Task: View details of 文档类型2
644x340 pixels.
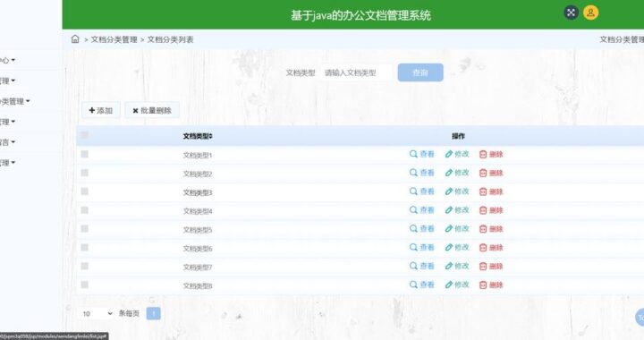Action: click(422, 173)
